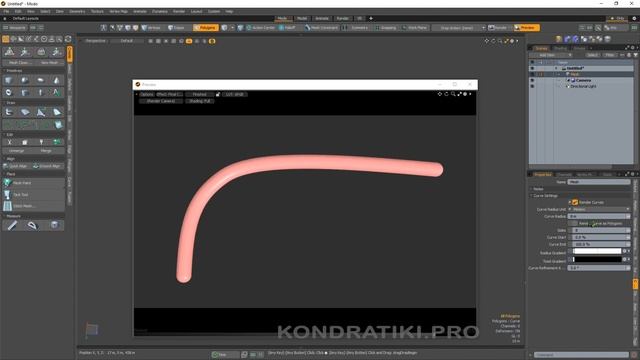Open the Add Item dropdown
Screen dimensions: 640x360
click(x=550, y=55)
